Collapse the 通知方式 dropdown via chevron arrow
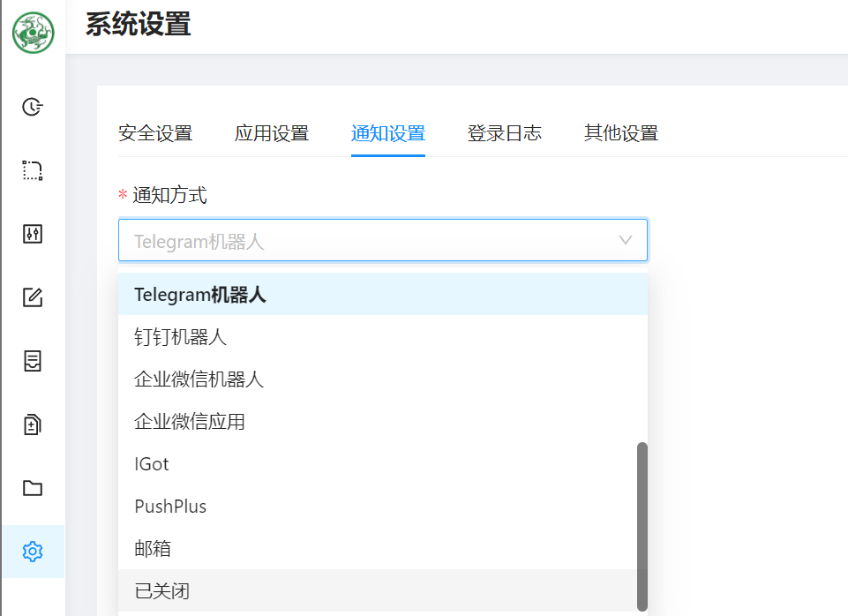This screenshot has height=616, width=848. (x=626, y=240)
